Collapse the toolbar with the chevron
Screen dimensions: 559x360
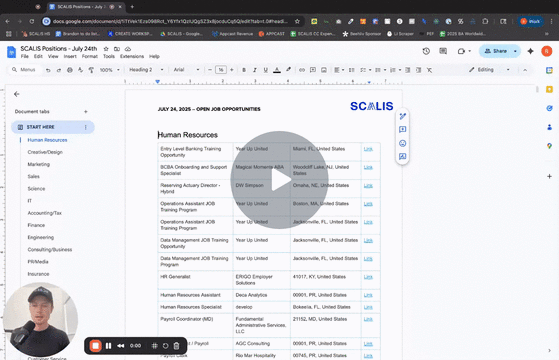525,70
